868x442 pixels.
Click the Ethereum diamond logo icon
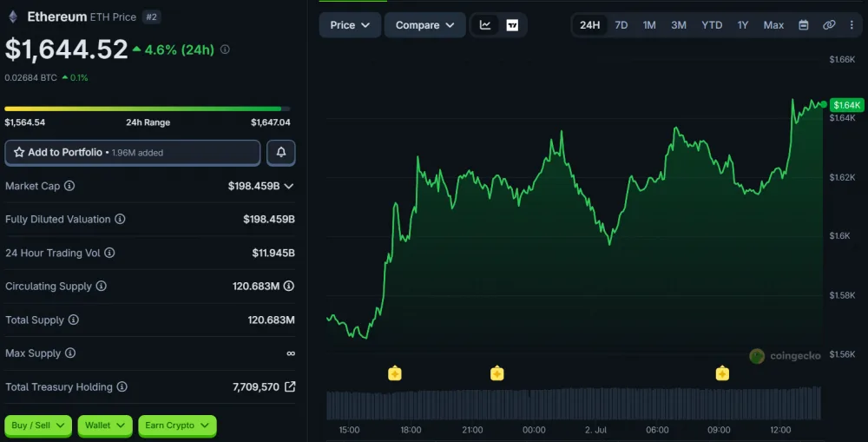[13, 16]
